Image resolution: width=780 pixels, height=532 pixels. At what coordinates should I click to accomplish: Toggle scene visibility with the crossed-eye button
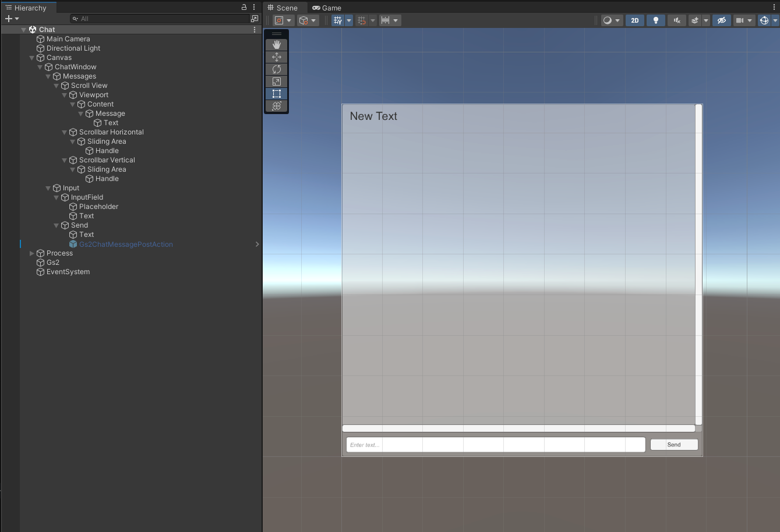coord(721,20)
